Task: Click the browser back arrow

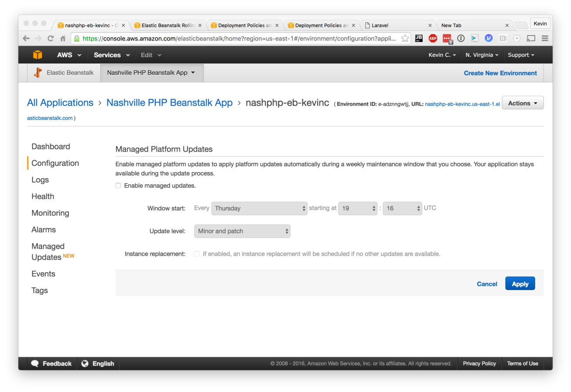Action: pos(26,38)
